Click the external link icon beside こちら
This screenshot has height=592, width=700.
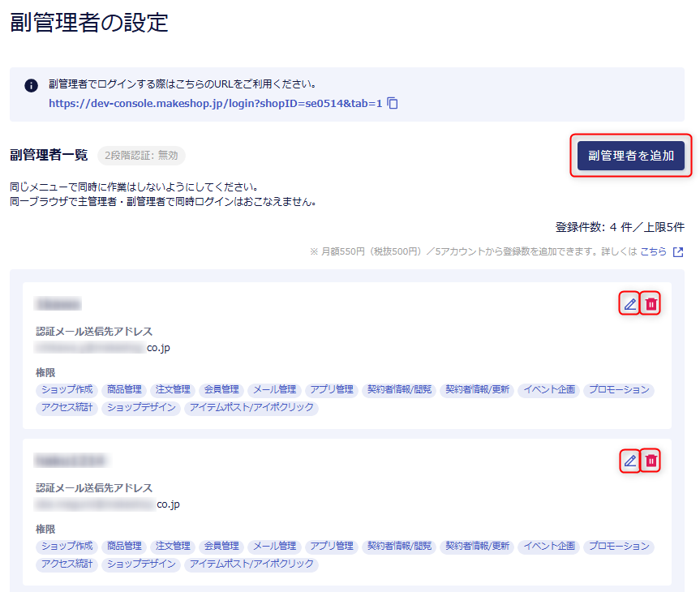click(x=677, y=252)
